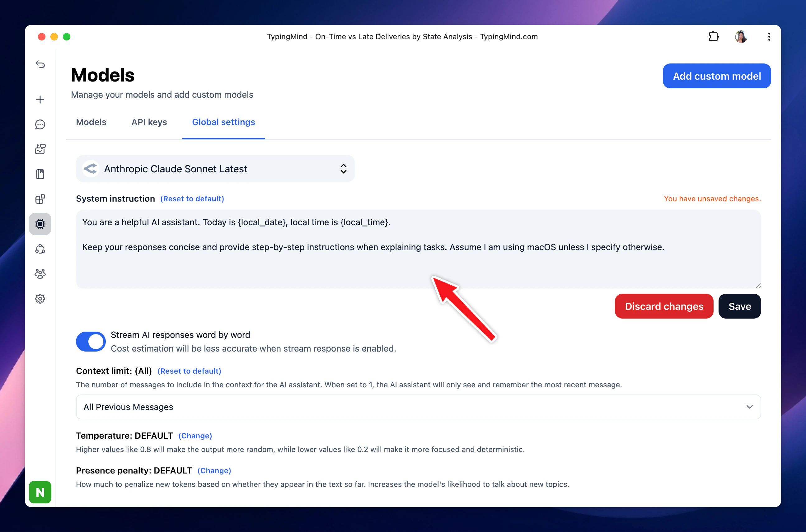Viewport: 806px width, 532px height.
Task: Open the chats speech-bubble icon
Action: (x=40, y=124)
